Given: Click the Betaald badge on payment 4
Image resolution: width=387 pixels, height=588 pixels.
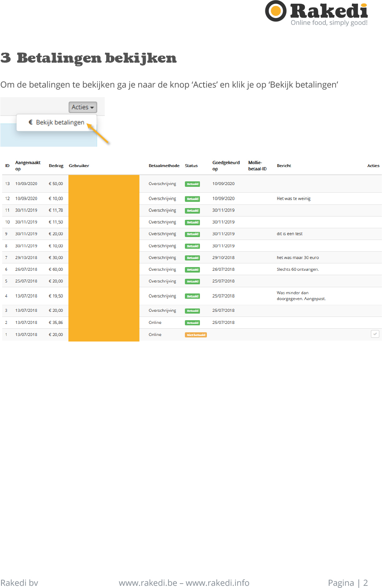Looking at the screenshot, I should [x=192, y=296].
